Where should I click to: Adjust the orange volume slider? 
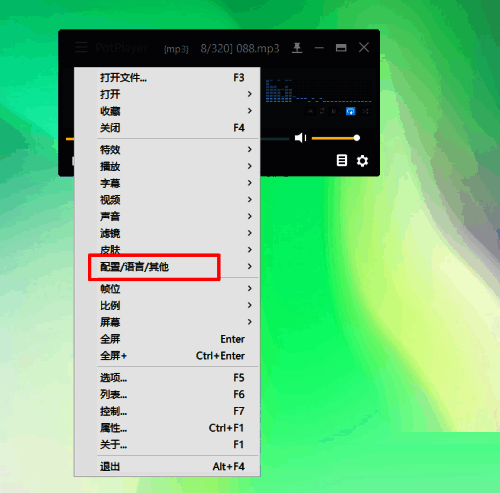[x=336, y=138]
